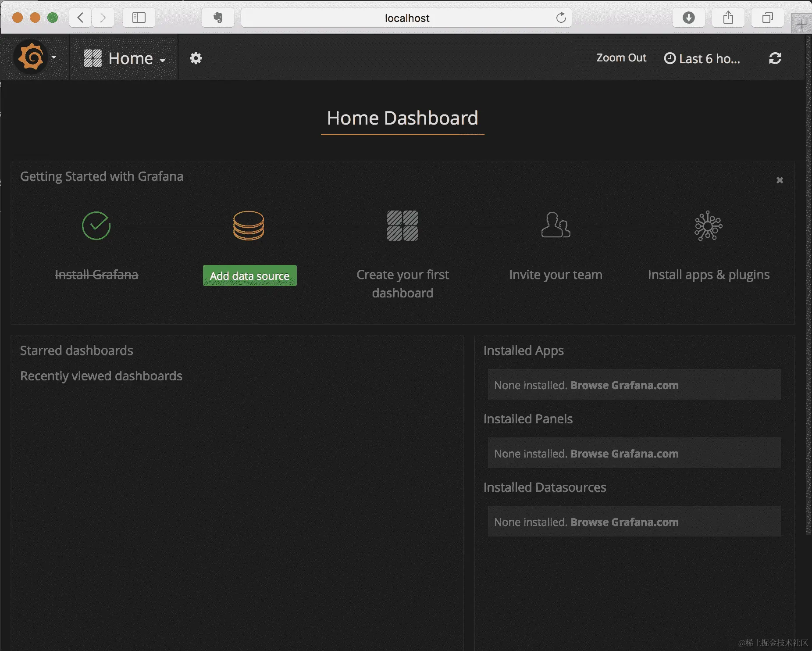Click the Getting Started with Grafana heading
This screenshot has width=812, height=651.
(x=102, y=176)
